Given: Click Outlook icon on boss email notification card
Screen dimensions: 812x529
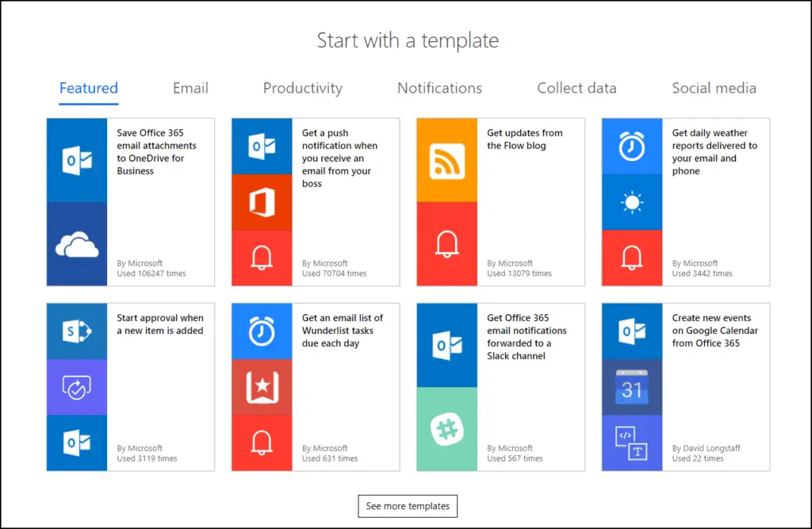Looking at the screenshot, I should (x=262, y=147).
